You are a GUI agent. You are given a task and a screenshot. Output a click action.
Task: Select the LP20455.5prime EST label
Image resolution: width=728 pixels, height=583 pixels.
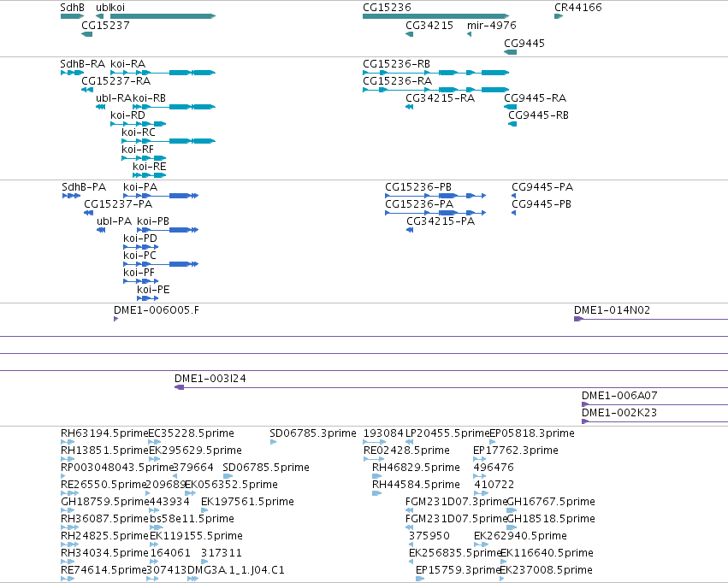coord(448,433)
